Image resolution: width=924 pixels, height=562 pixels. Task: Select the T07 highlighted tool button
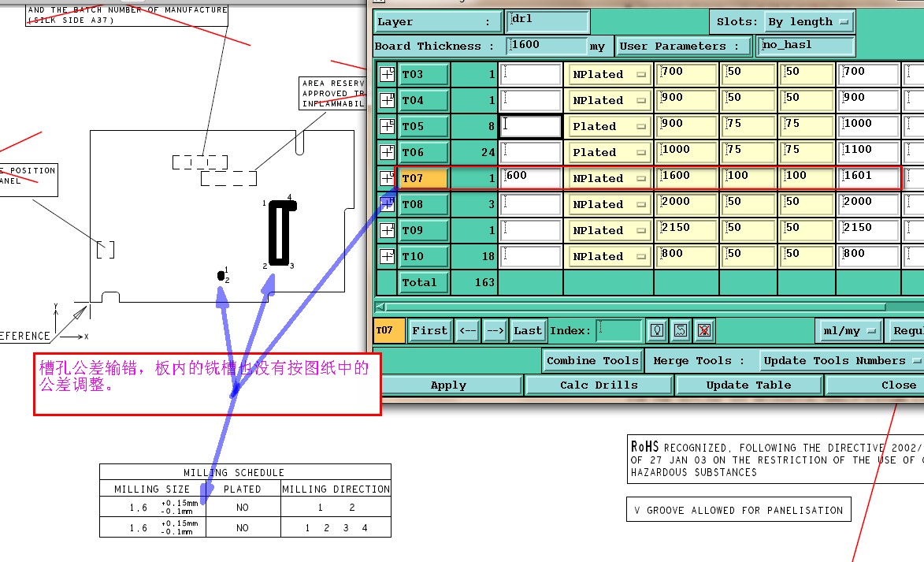click(x=425, y=178)
